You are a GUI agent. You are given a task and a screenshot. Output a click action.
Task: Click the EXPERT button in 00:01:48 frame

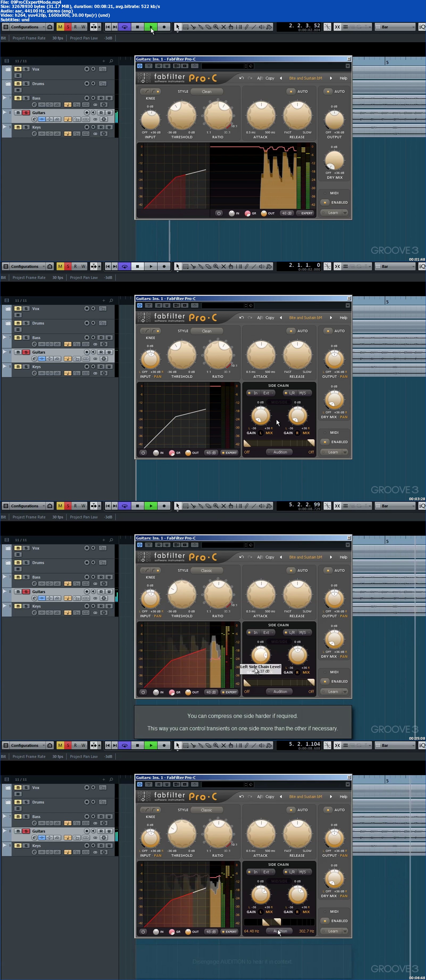(304, 213)
